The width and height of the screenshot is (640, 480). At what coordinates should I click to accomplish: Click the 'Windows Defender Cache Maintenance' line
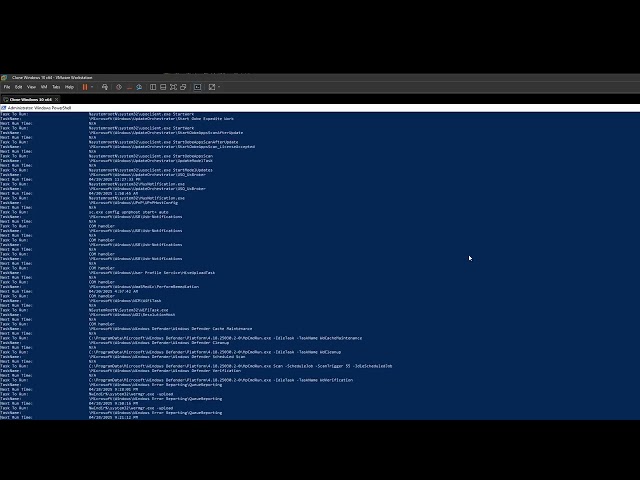click(170, 329)
